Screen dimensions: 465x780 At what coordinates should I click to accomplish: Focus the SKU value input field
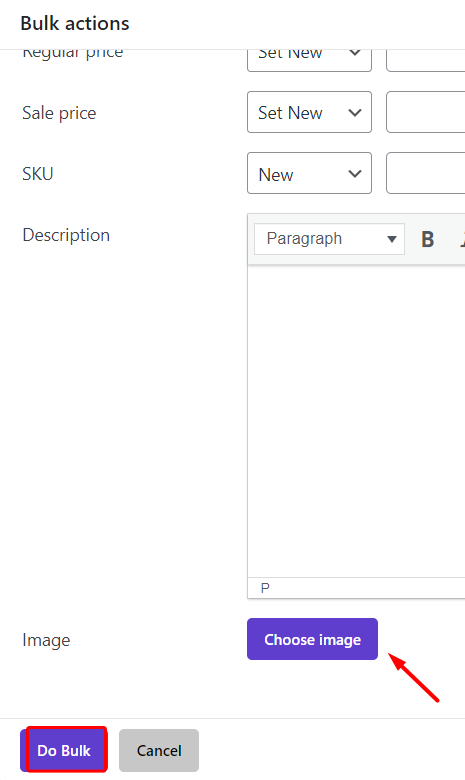(426, 173)
